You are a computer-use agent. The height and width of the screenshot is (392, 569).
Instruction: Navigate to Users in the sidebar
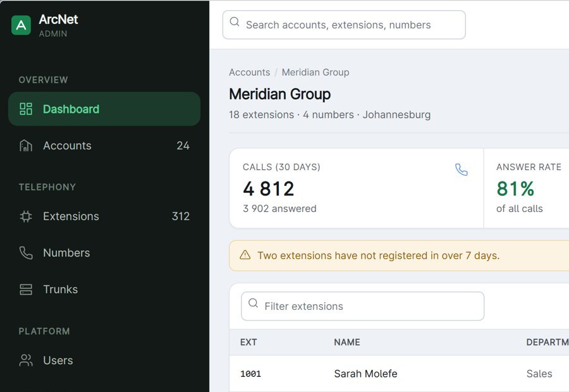pos(104,360)
